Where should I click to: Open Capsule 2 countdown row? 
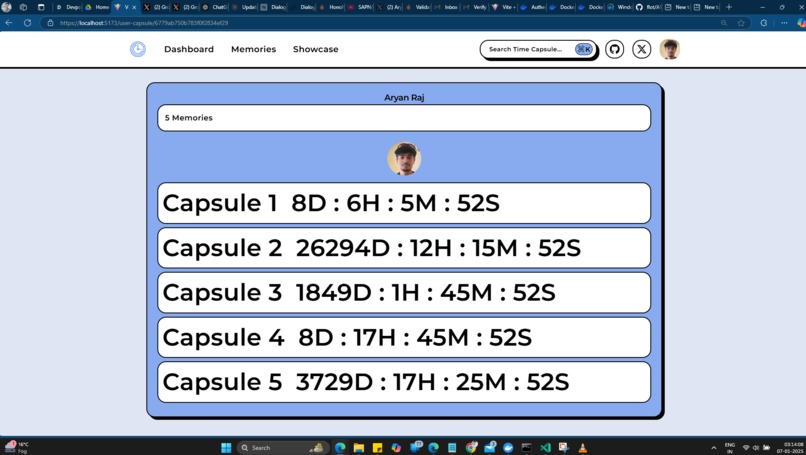click(404, 248)
